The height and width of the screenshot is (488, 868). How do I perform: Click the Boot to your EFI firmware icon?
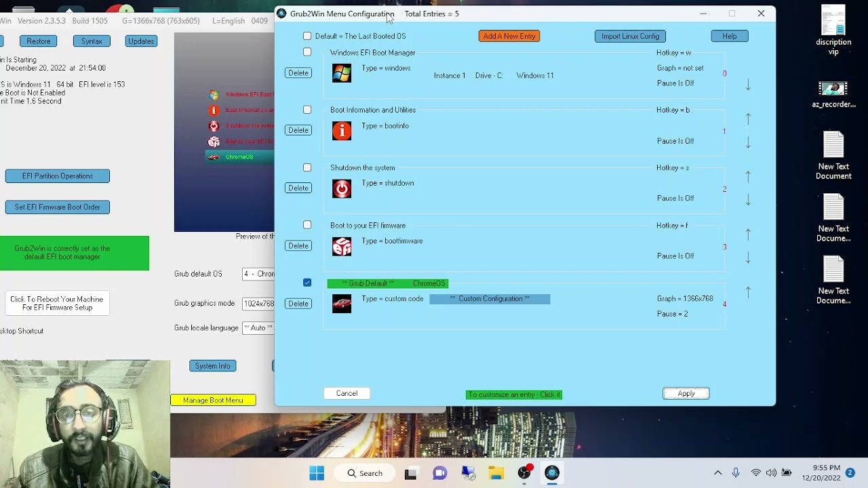tap(342, 246)
